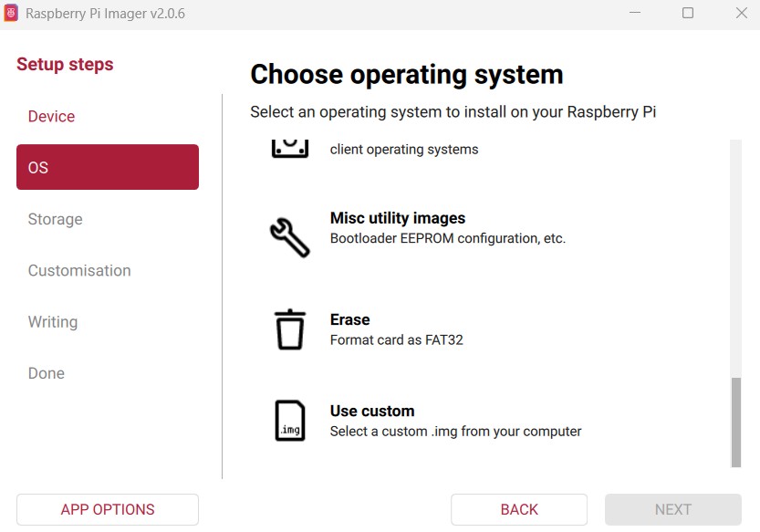Click the Raspberry Pi Imager logo in title bar
760x532 pixels.
(11, 14)
